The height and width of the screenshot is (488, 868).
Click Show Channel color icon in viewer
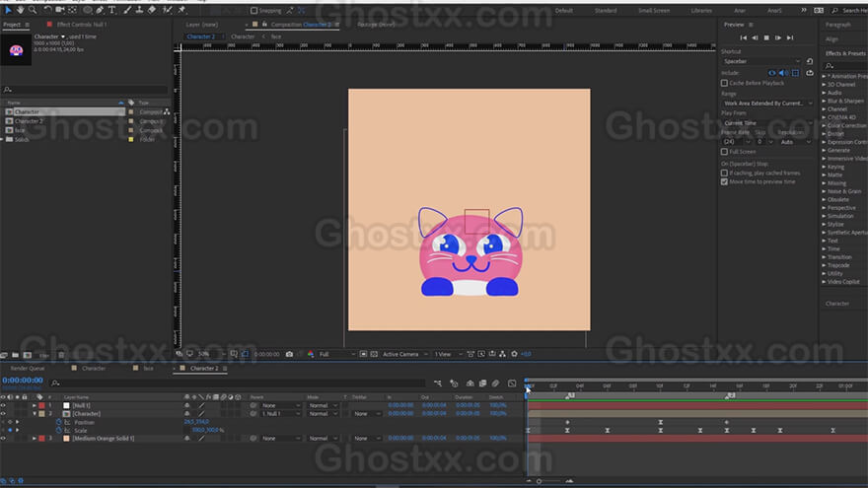[x=311, y=354]
